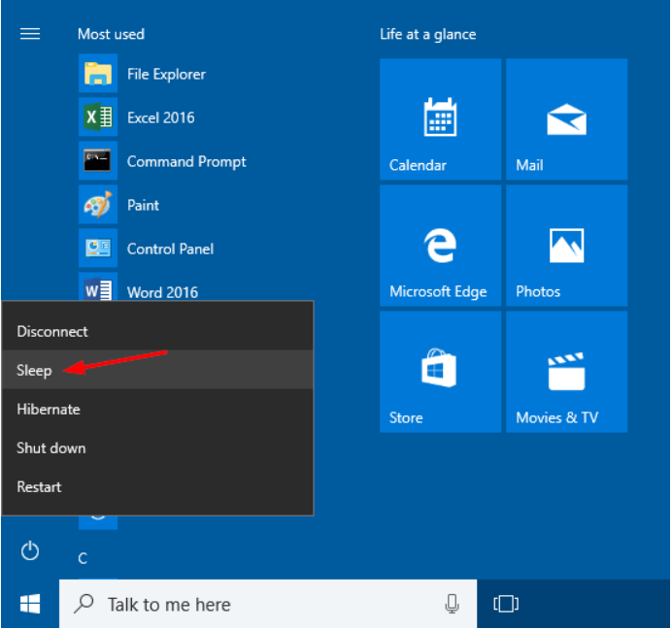Launch the Paint app icon
Screen dimensions: 672x629
click(x=98, y=206)
